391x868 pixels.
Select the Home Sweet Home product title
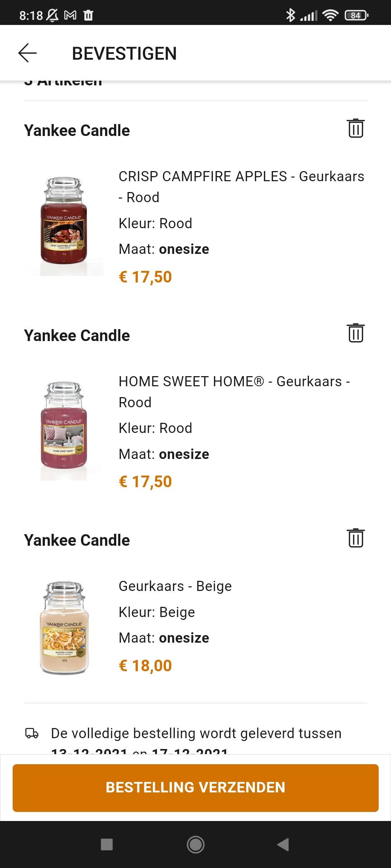tap(234, 392)
